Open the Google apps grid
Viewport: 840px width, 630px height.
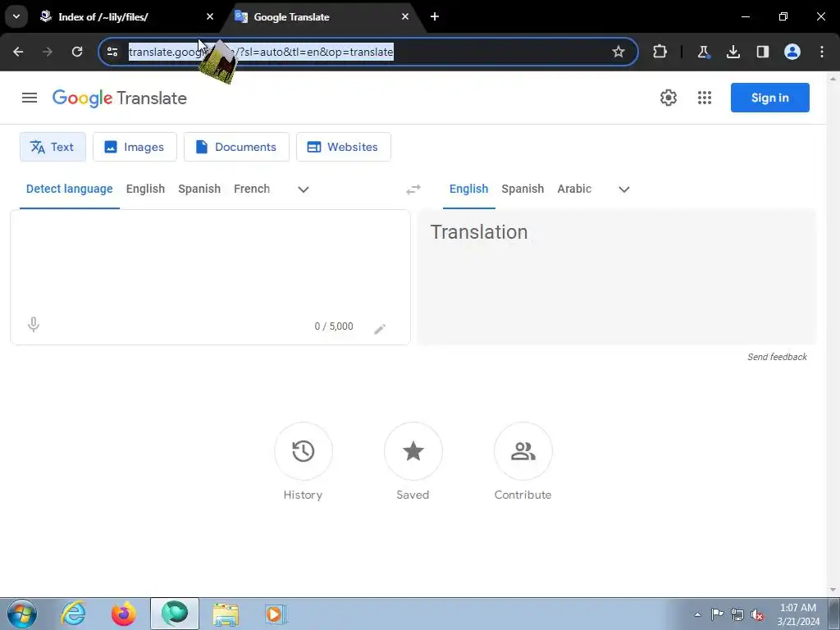coord(705,98)
